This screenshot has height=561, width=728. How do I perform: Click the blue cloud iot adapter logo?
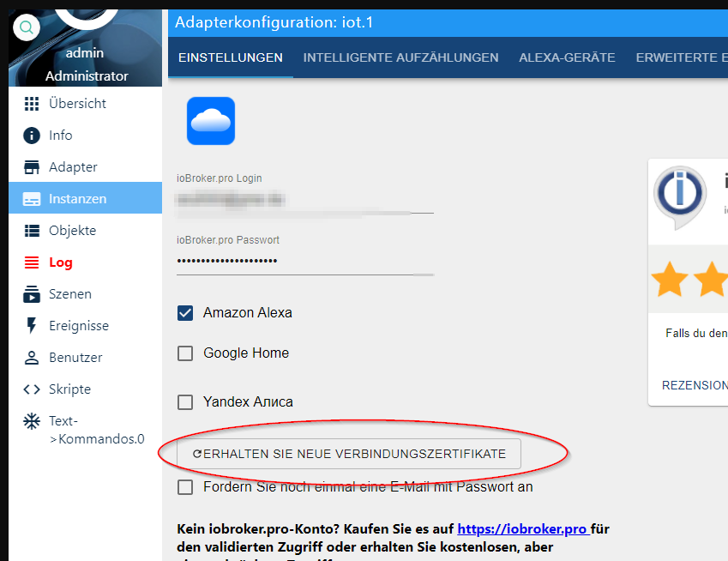[x=211, y=121]
